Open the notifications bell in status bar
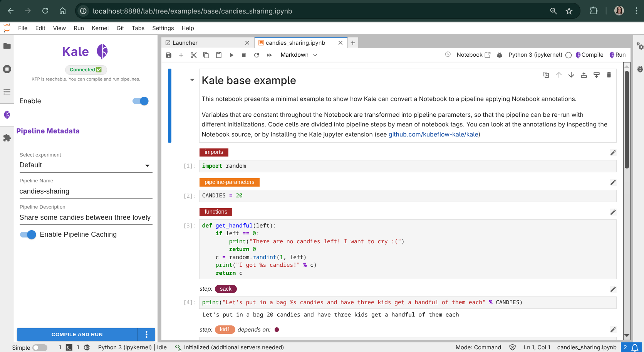The height and width of the screenshot is (352, 644). pyautogui.click(x=635, y=347)
